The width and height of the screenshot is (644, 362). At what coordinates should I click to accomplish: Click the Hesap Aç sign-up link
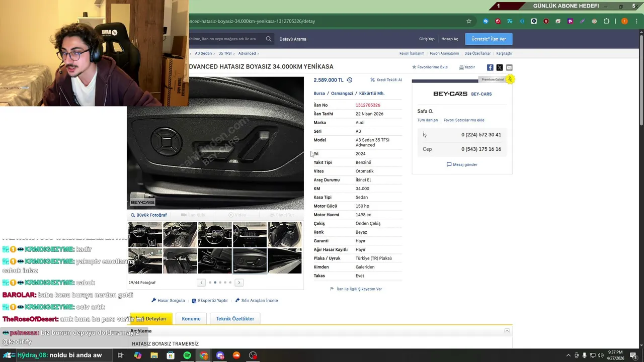(x=450, y=39)
